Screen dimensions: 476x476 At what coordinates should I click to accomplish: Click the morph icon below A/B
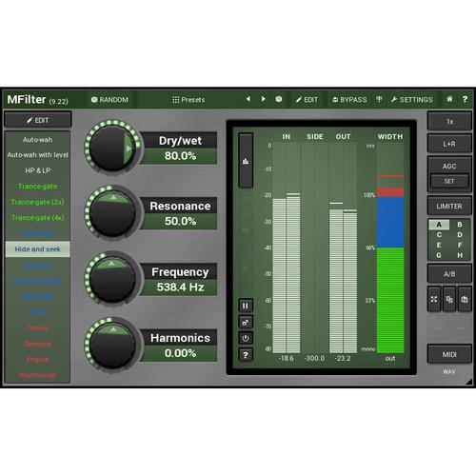tap(434, 299)
